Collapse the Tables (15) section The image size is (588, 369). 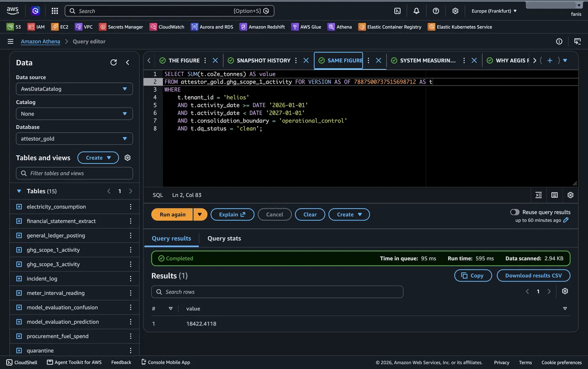pos(19,191)
